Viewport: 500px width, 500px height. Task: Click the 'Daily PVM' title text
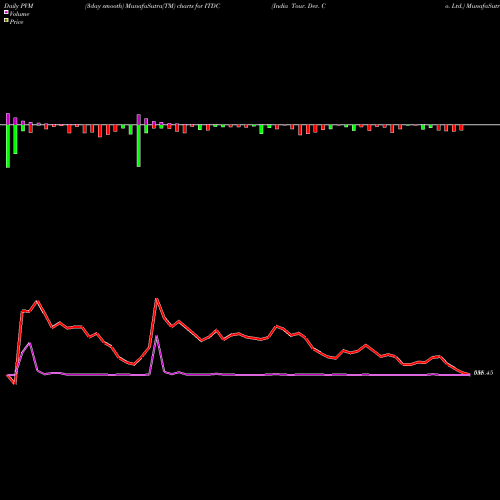19,6
